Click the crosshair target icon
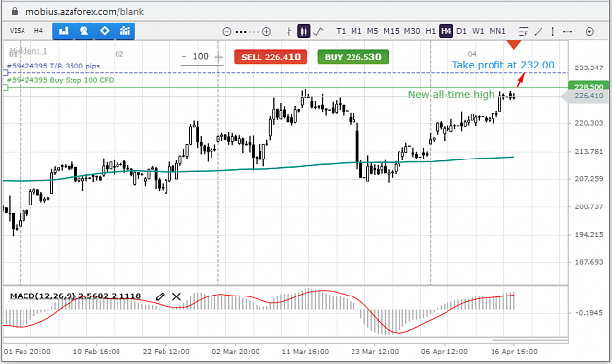 point(589,32)
